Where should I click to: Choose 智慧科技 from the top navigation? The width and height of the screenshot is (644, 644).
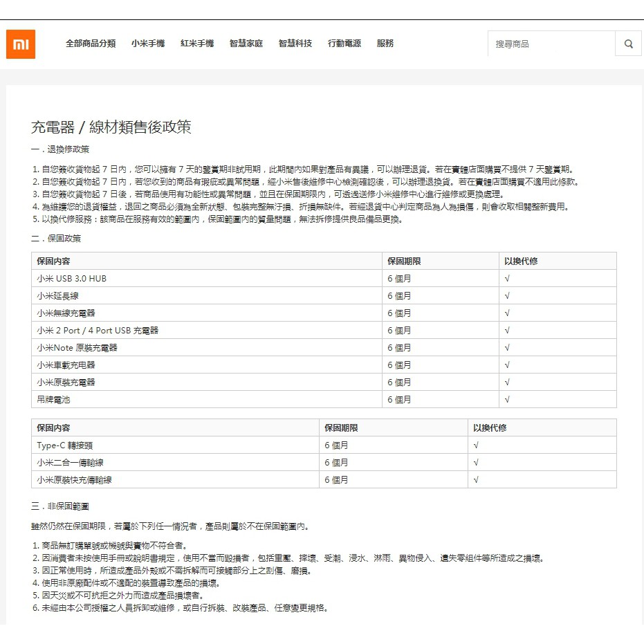point(295,44)
